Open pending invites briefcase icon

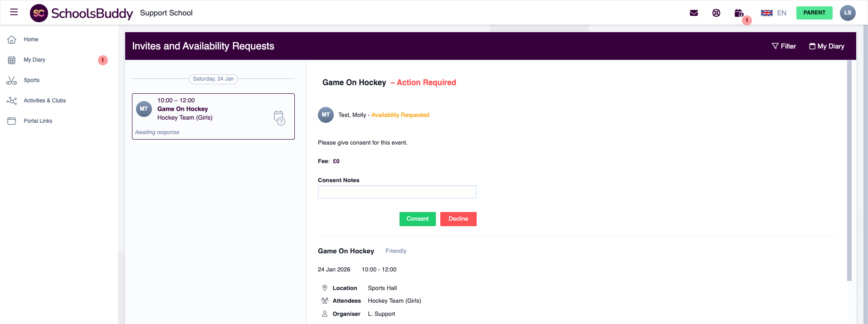click(x=739, y=13)
